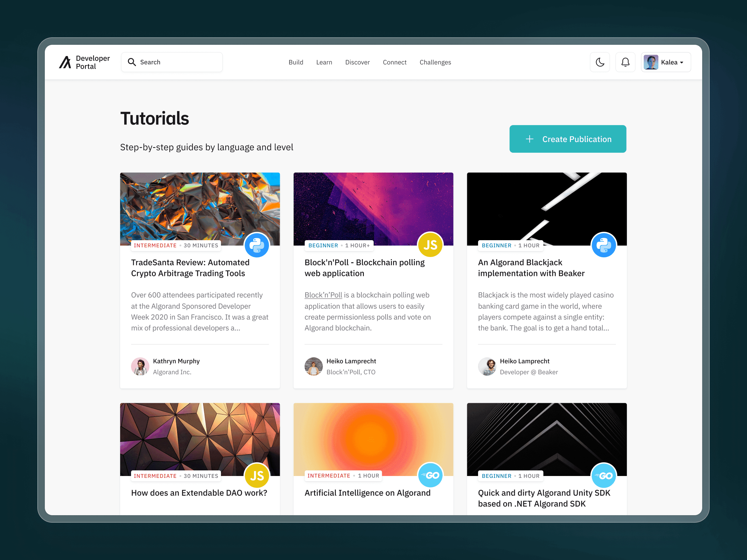Open the Blackjack implementation with Beaker title
Image resolution: width=747 pixels, height=560 pixels.
[531, 268]
